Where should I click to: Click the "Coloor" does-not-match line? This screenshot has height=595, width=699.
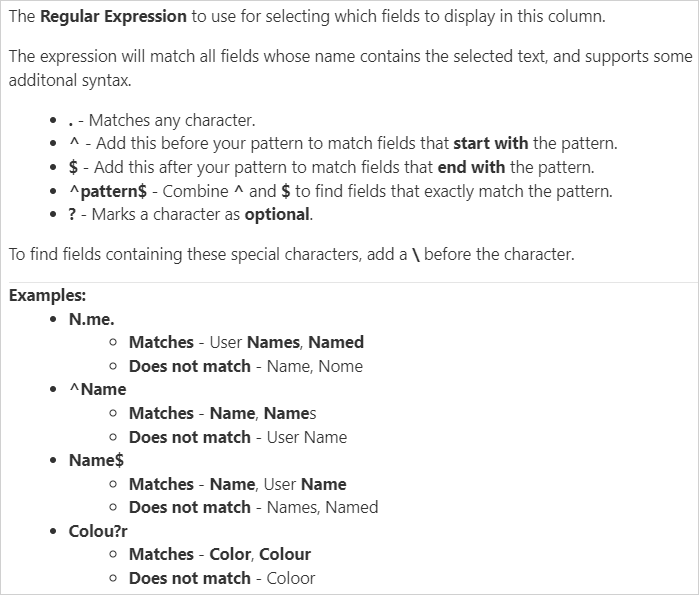point(222,578)
